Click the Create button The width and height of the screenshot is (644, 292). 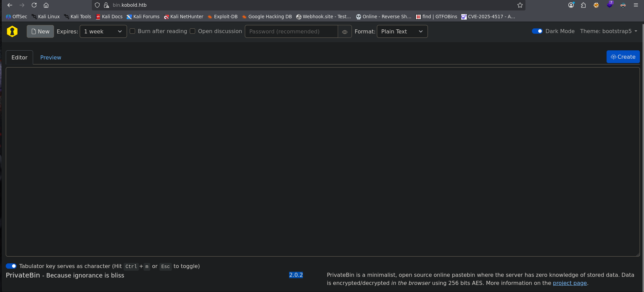[623, 57]
